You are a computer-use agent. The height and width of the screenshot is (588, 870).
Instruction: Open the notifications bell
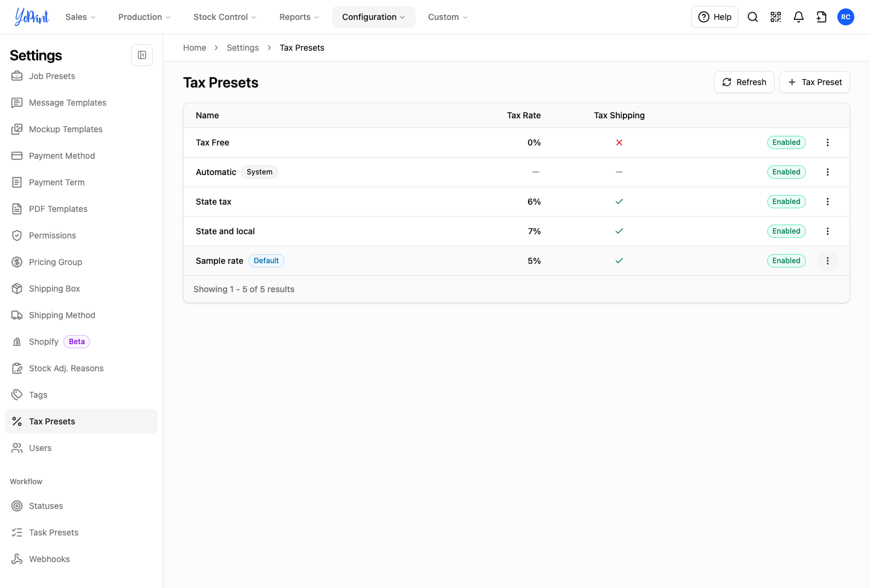coord(799,17)
